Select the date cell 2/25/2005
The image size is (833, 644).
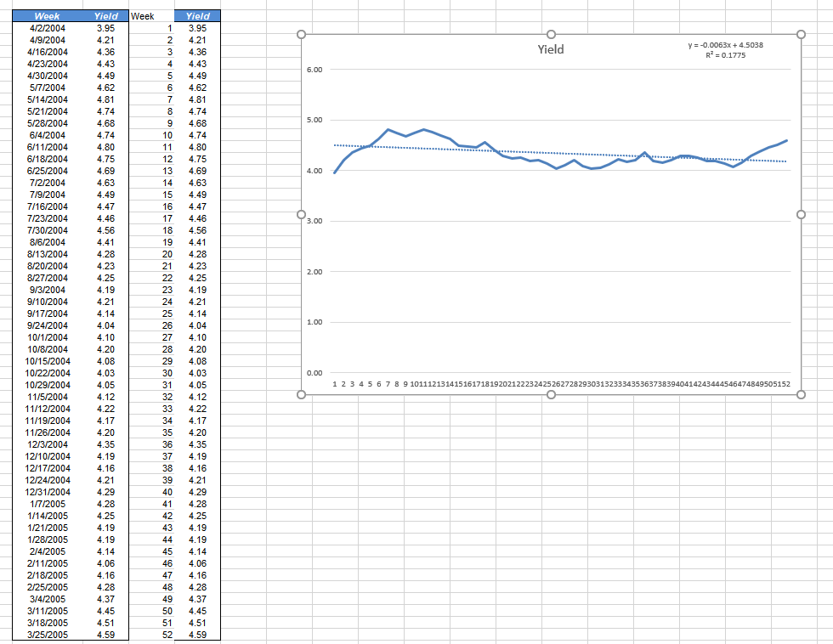(48, 587)
